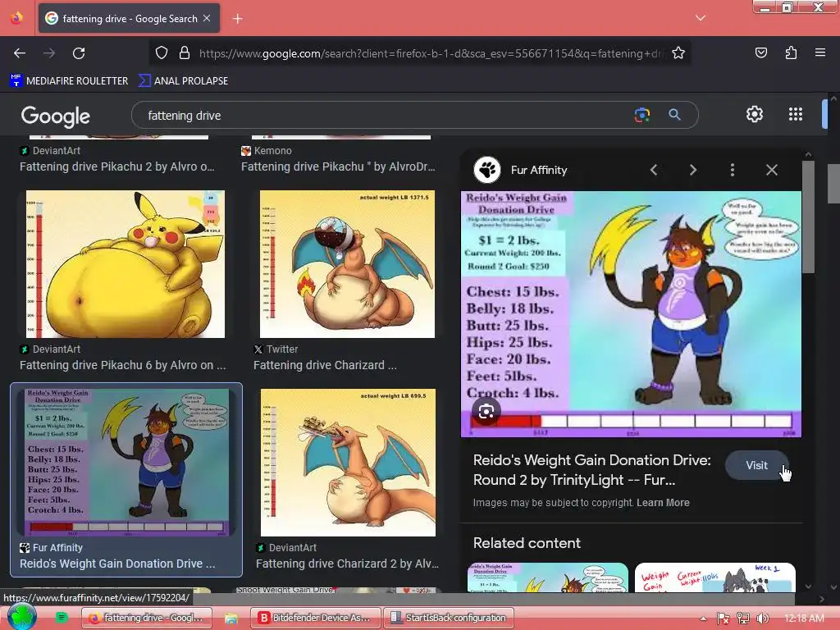Click the Visit button
This screenshot has width=840, height=630.
click(756, 466)
